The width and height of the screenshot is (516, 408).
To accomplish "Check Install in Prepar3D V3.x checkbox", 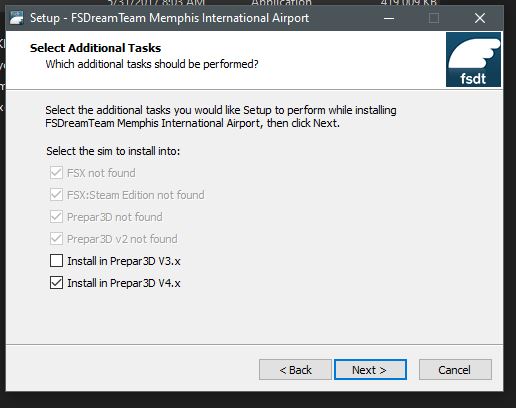I will pos(56,261).
